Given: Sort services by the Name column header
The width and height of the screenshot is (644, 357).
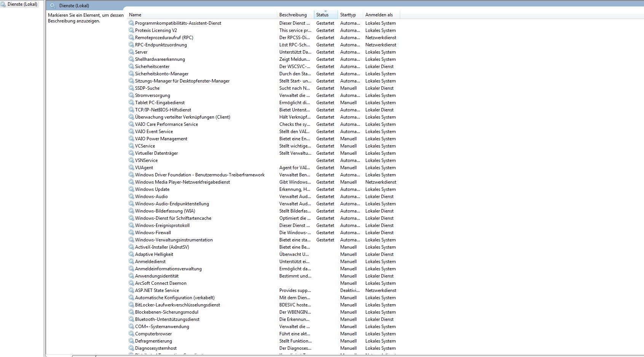Looking at the screenshot, I should point(135,15).
